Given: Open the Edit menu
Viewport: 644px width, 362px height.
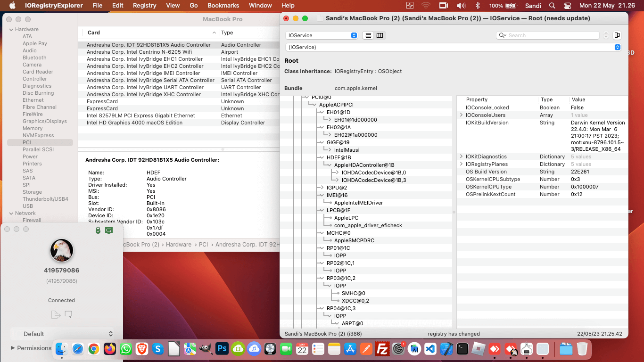Looking at the screenshot, I should (118, 6).
